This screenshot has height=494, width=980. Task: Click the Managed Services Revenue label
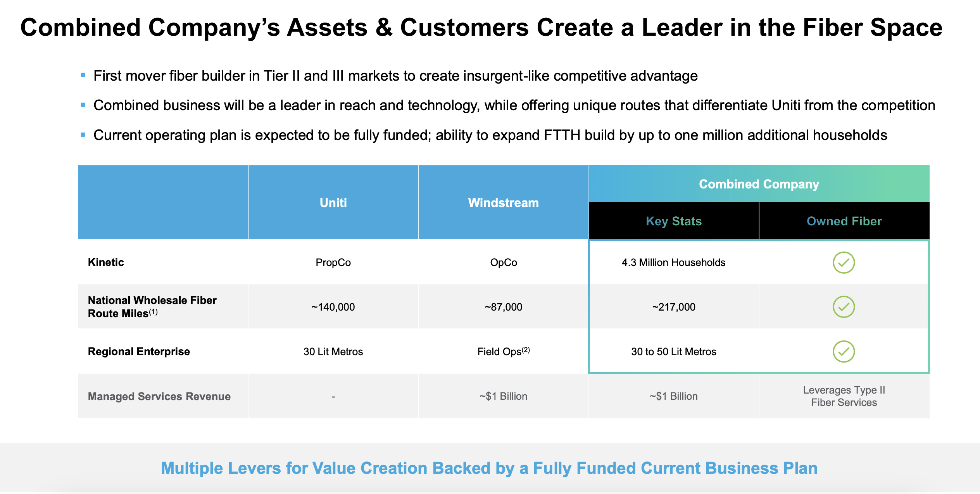(159, 396)
